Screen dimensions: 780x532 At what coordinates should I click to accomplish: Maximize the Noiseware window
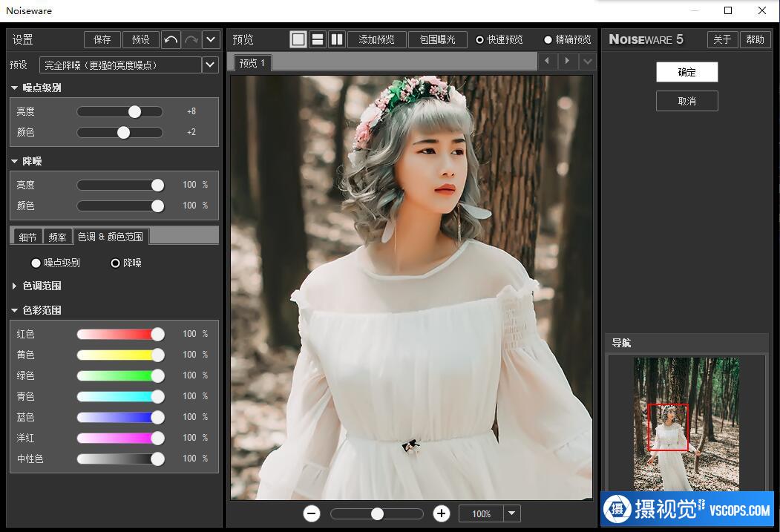pyautogui.click(x=728, y=10)
